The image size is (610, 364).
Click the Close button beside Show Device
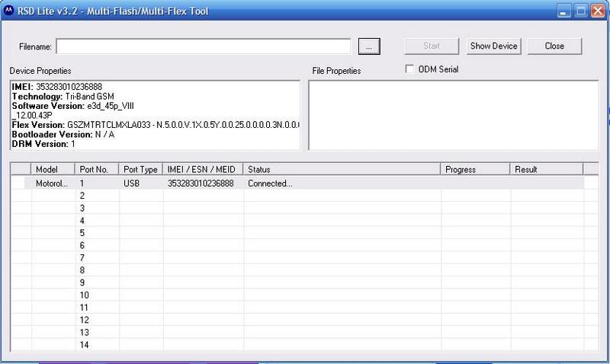click(554, 46)
